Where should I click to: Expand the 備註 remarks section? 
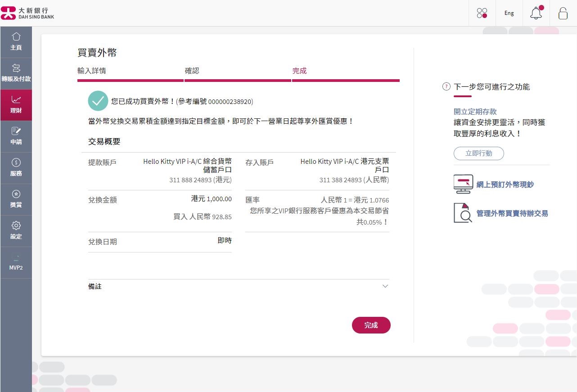click(x=385, y=286)
